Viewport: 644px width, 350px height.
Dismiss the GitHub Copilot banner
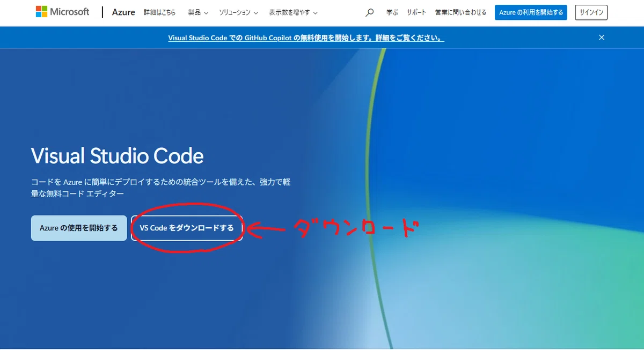click(x=602, y=38)
